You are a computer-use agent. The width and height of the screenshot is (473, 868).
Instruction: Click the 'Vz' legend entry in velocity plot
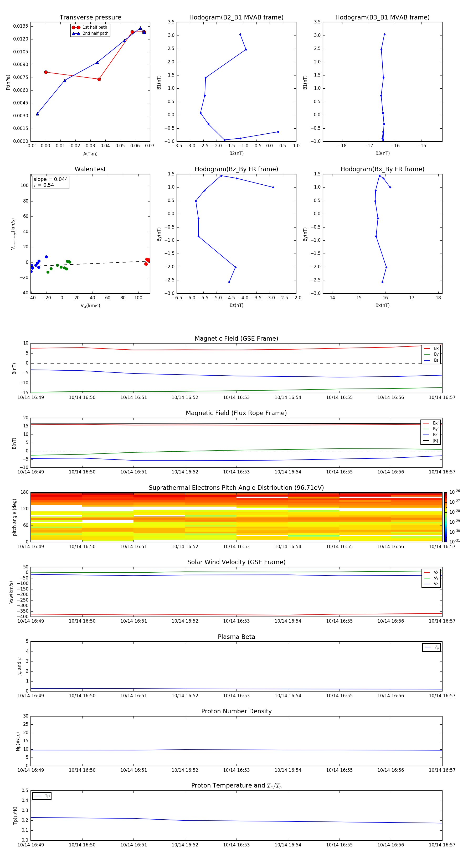(431, 584)
